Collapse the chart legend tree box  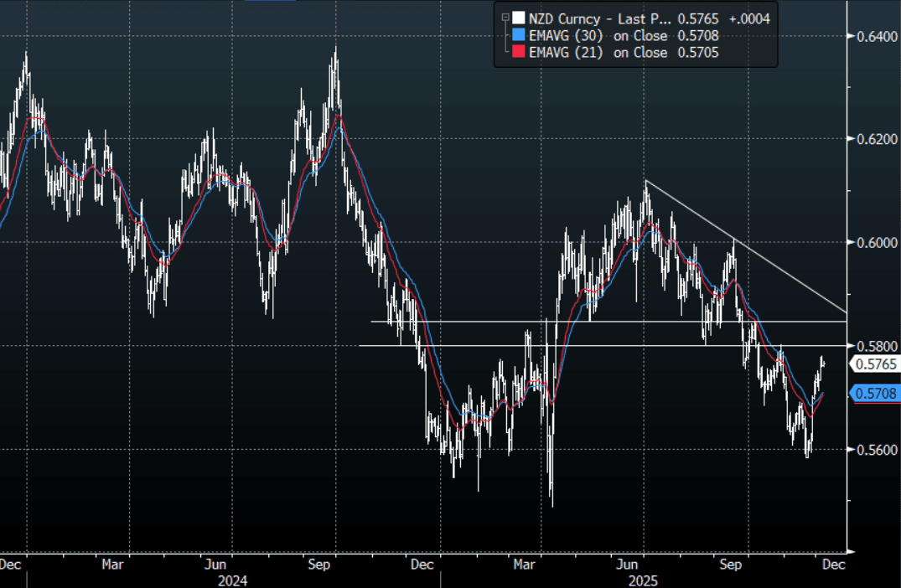(504, 18)
